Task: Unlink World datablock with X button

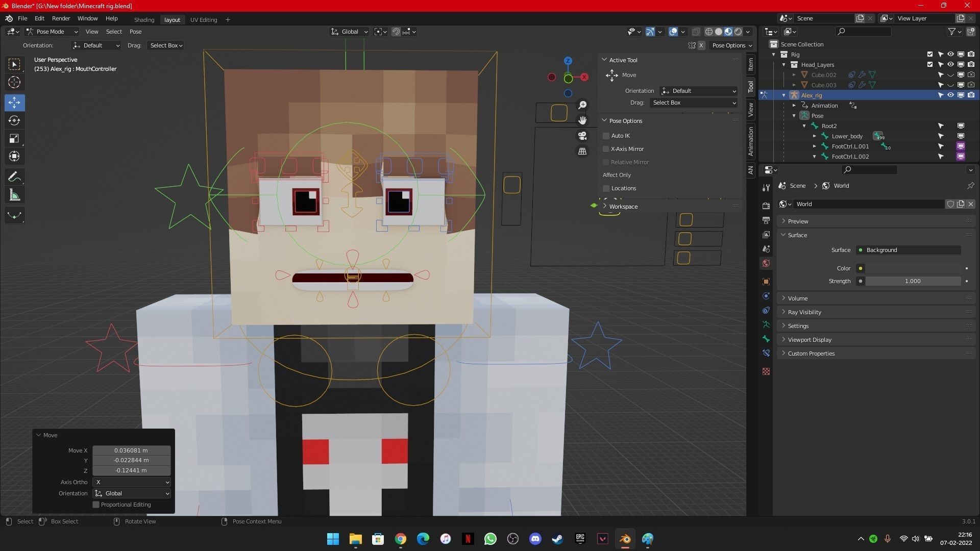Action: point(971,204)
